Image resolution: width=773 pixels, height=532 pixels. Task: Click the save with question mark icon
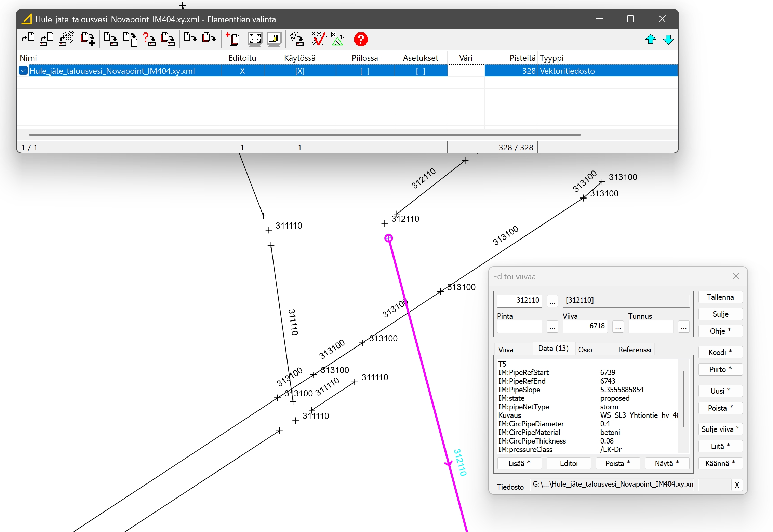(149, 39)
